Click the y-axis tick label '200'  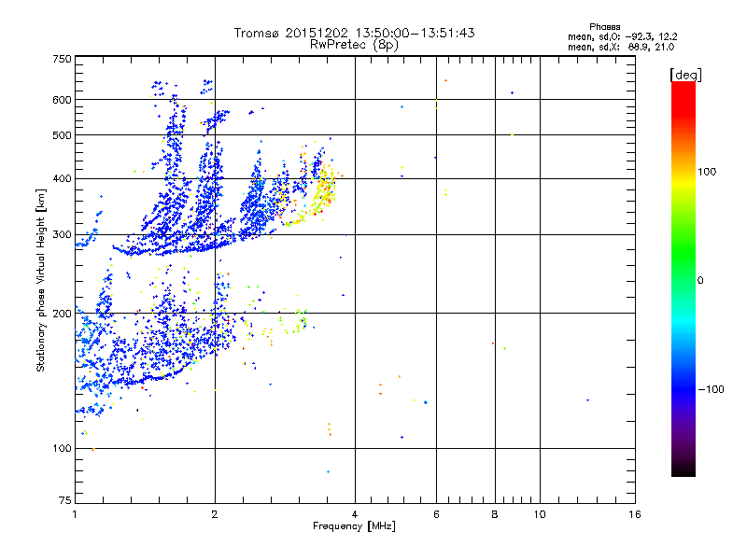tap(62, 314)
